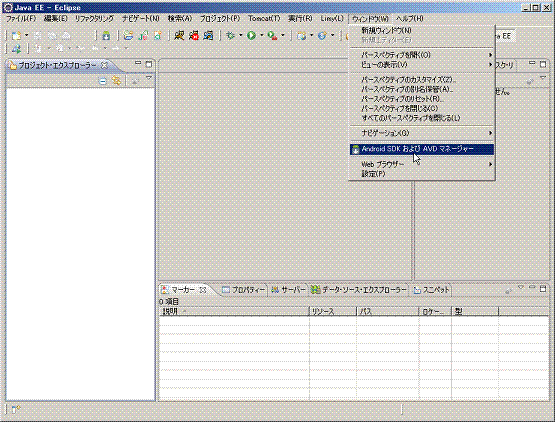This screenshot has width=555, height=422.
Task: Open the markers panel view menu triangle
Action: (521, 287)
